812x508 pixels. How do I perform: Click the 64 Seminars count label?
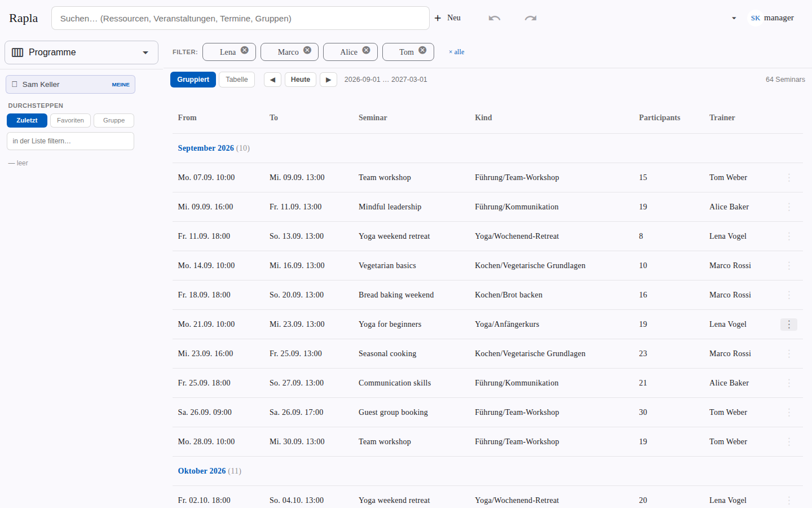[785, 80]
